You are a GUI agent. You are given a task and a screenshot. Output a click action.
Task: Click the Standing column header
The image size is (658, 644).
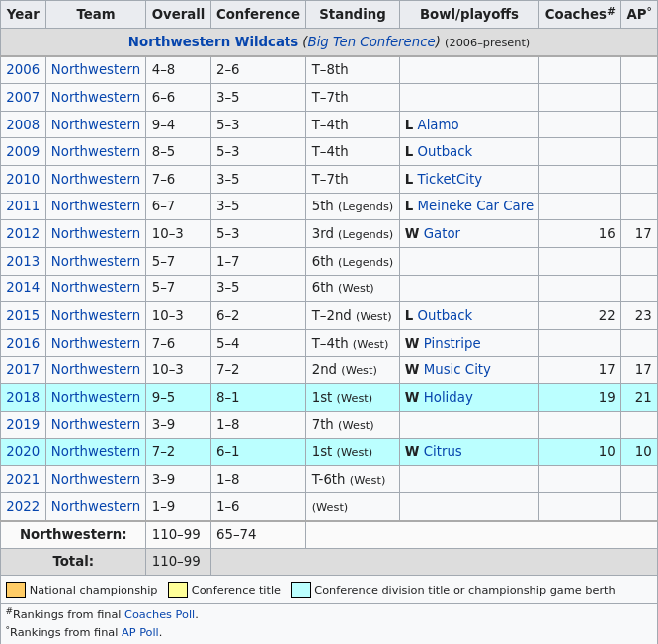(x=352, y=14)
